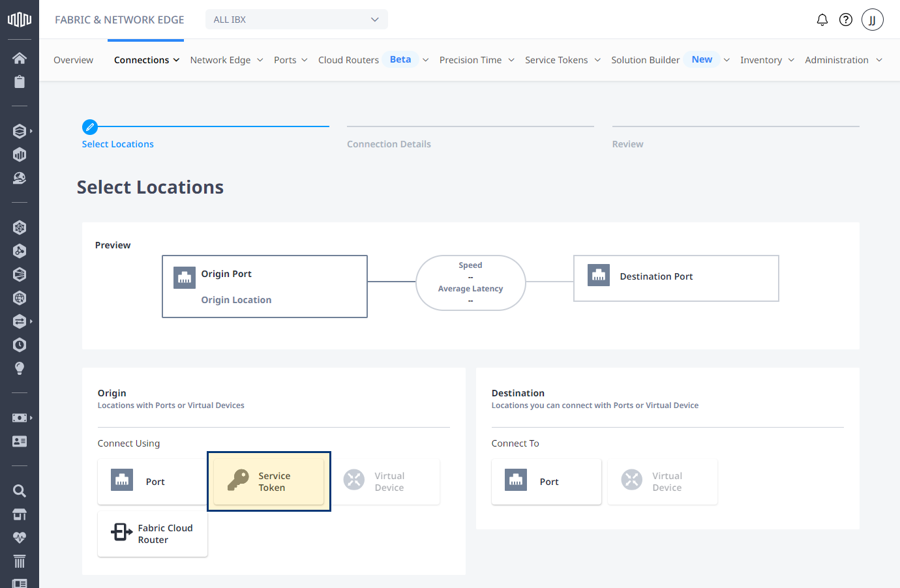Click the pencil step icon for Select Locations
This screenshot has height=588, width=900.
(x=90, y=127)
